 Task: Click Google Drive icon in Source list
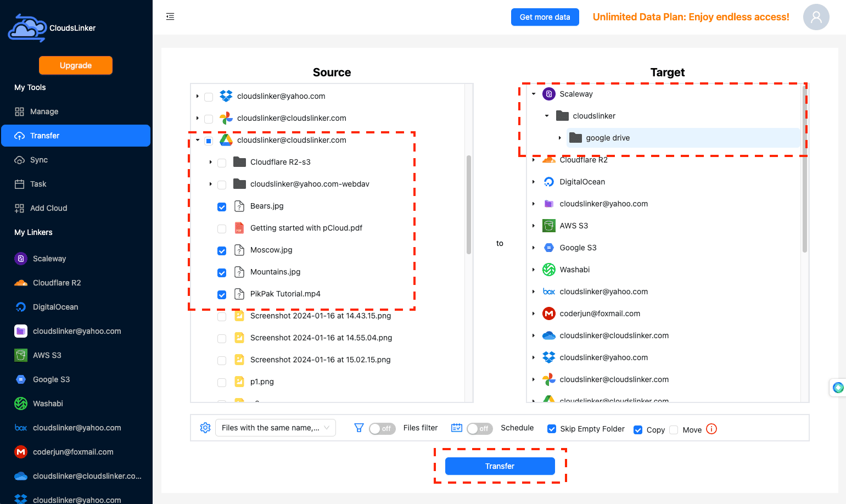point(226,140)
